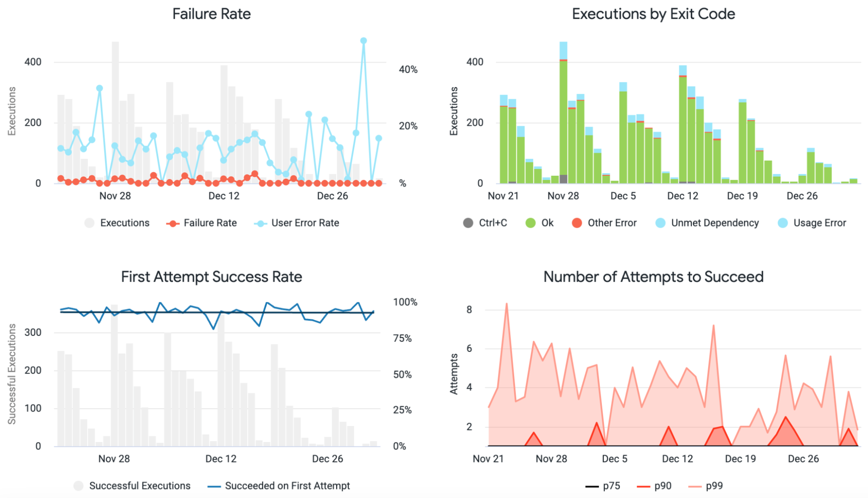This screenshot has height=498, width=868.
Task: Click the Executions legend gray circle
Action: [x=89, y=223]
